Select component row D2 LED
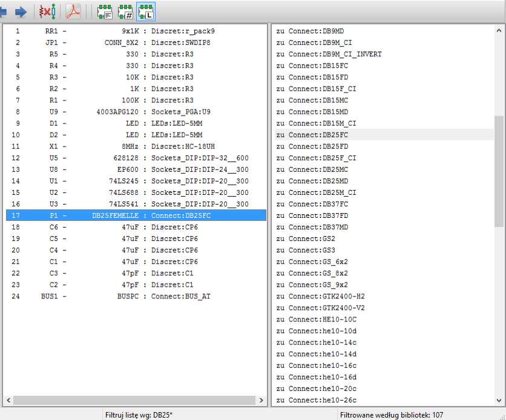 (x=136, y=135)
